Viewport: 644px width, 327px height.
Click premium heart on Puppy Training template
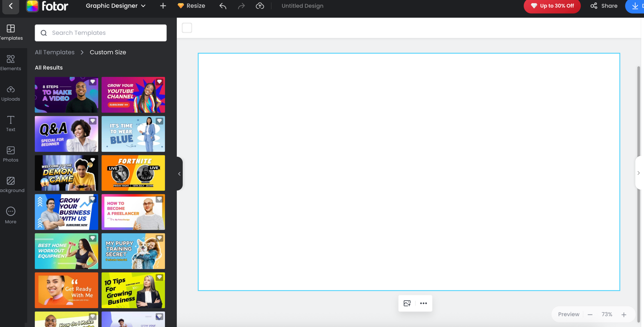(x=160, y=238)
